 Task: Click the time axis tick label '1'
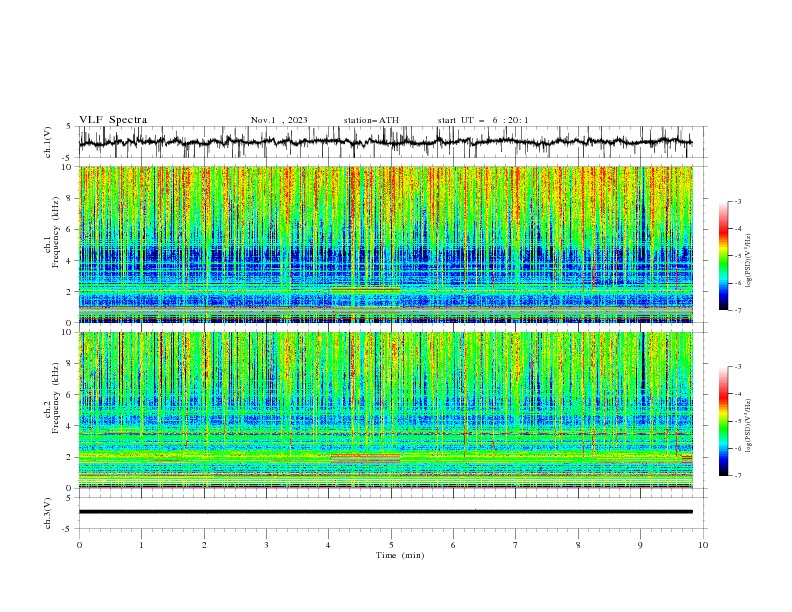[x=141, y=545]
